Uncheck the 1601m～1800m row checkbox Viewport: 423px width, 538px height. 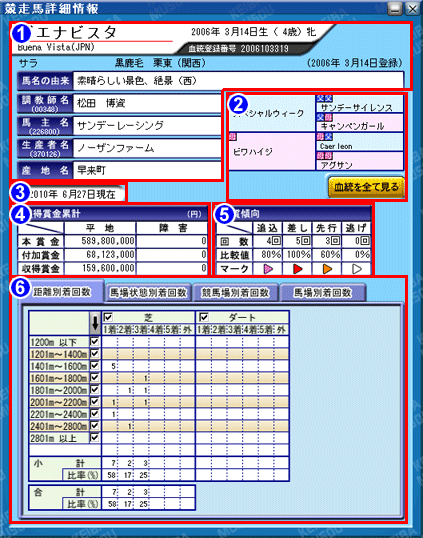94,377
